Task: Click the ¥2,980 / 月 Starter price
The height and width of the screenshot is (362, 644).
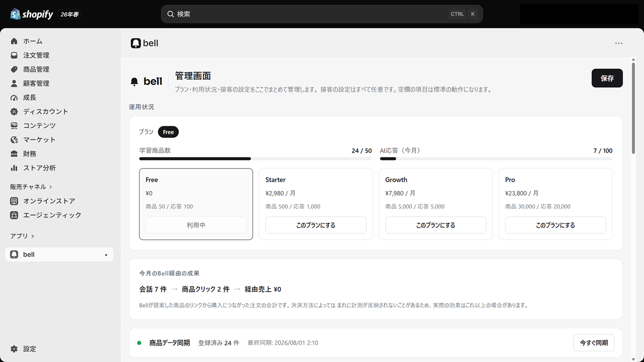Action: (281, 193)
